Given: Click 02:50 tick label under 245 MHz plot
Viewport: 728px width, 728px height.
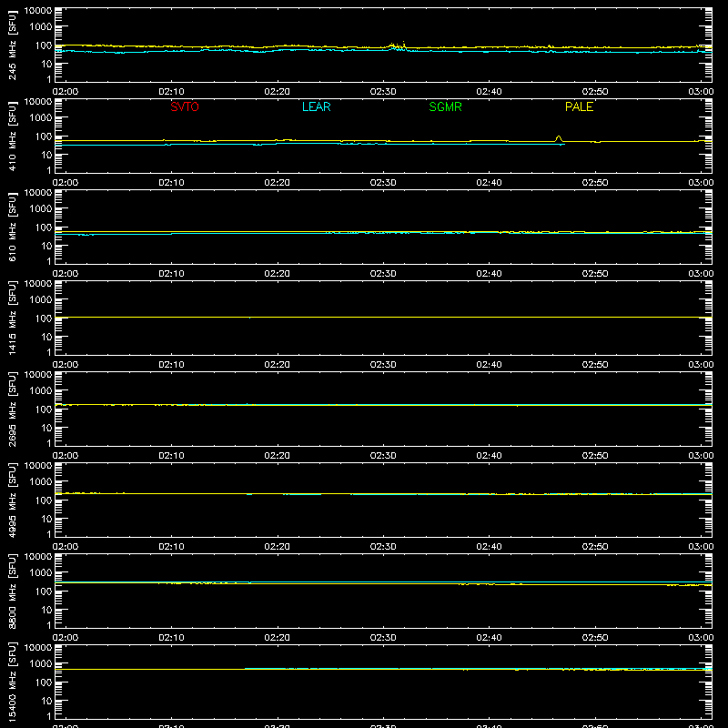Looking at the screenshot, I should click(595, 92).
